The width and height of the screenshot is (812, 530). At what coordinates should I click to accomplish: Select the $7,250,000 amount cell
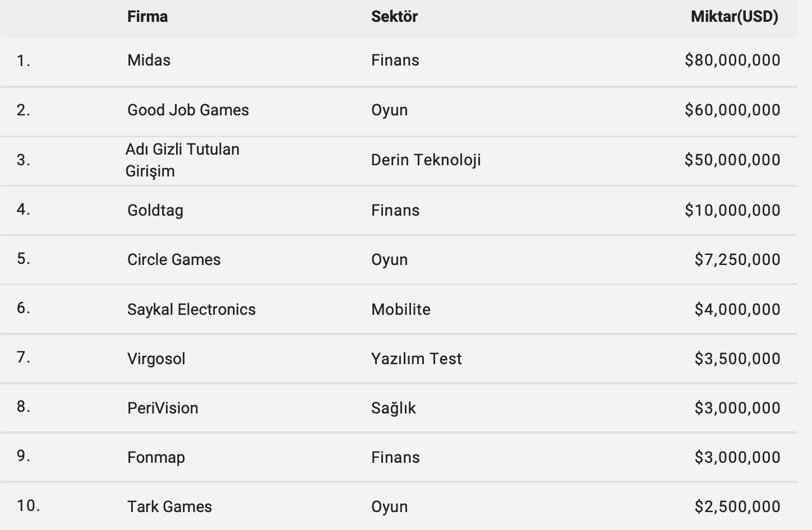tap(737, 260)
